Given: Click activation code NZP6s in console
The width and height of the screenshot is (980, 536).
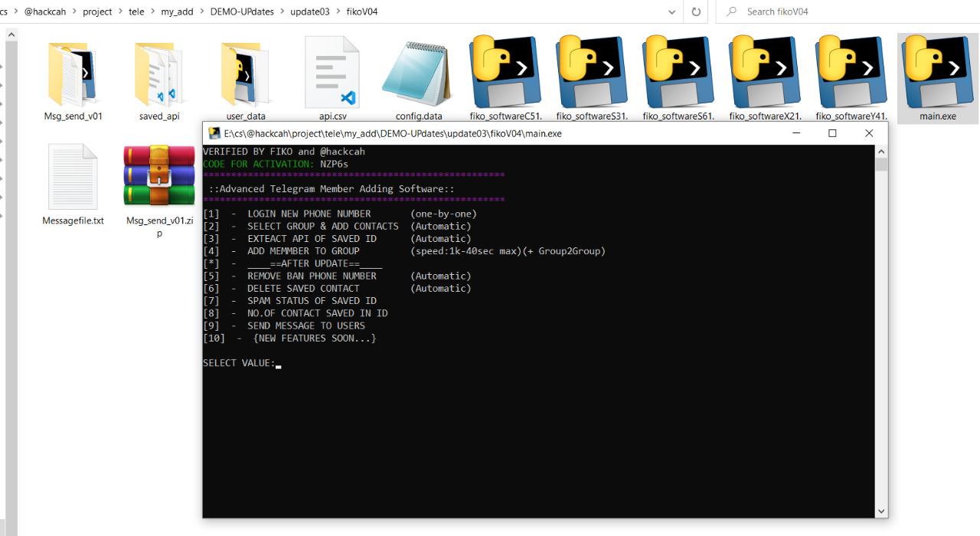Looking at the screenshot, I should 335,164.
